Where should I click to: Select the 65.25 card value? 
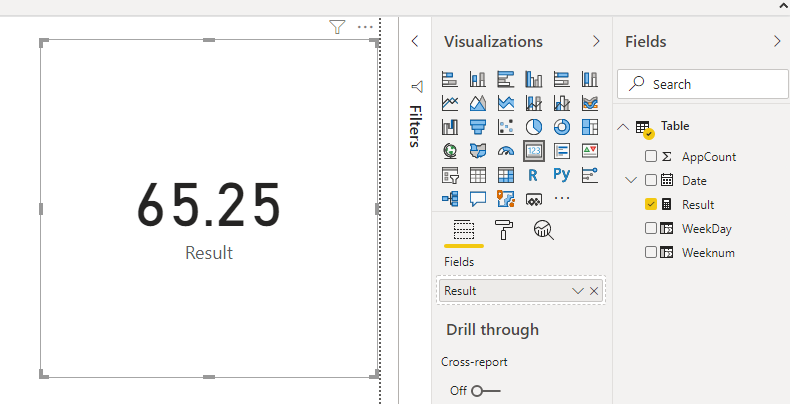coord(209,206)
